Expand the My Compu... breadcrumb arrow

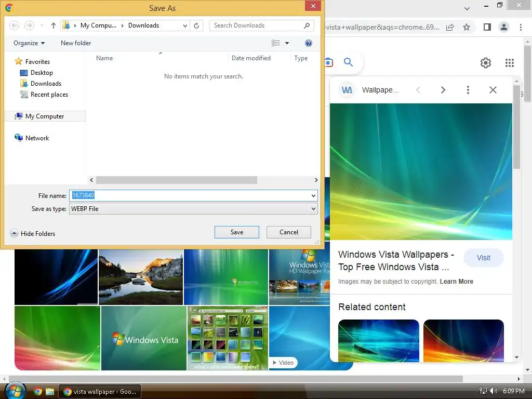[123, 25]
